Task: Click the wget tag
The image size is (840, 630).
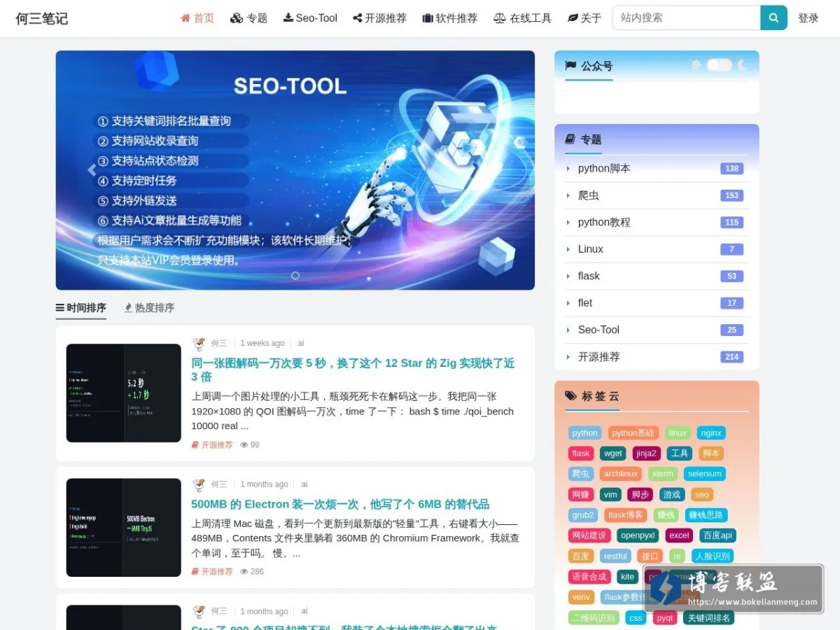Action: (613, 453)
